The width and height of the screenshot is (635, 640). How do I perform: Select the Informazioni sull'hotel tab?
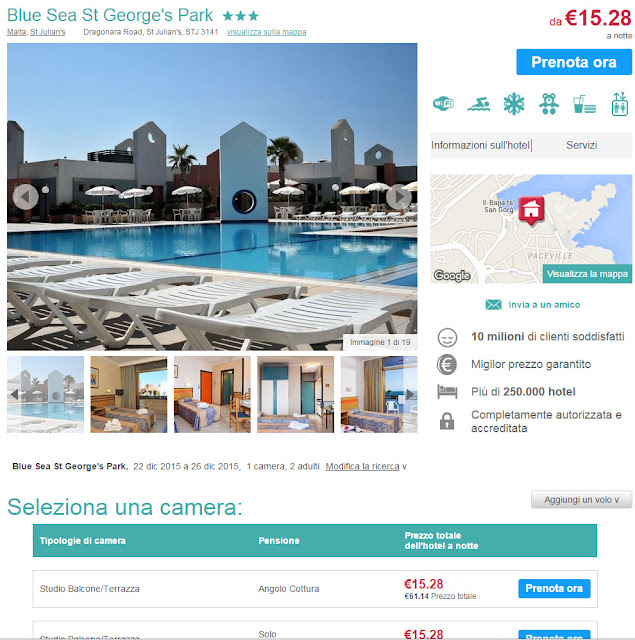(480, 145)
